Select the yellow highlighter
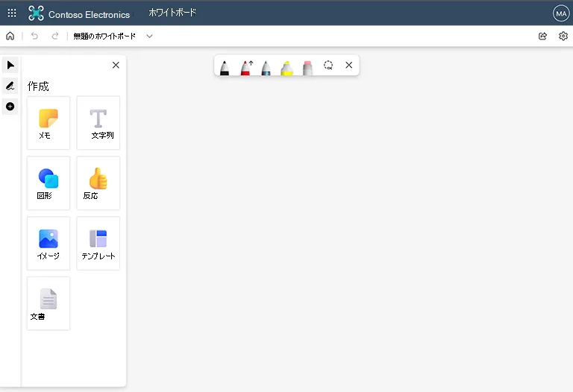Screen dimensions: 573x392 point(286,68)
